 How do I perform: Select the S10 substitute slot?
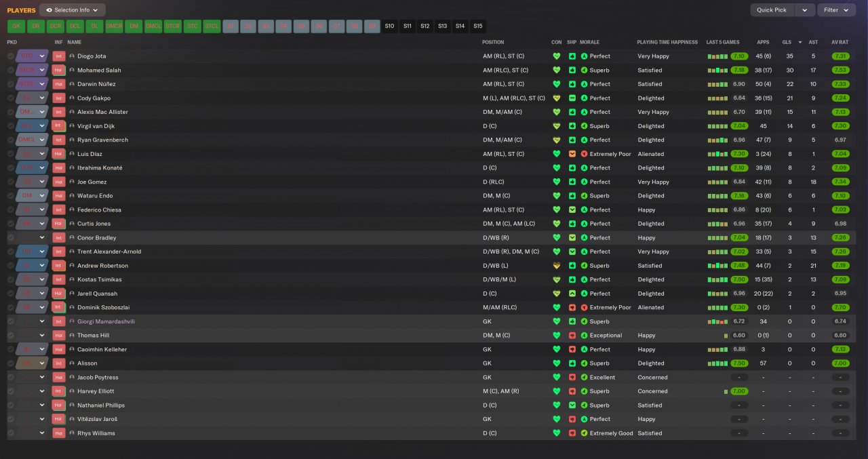tap(389, 26)
